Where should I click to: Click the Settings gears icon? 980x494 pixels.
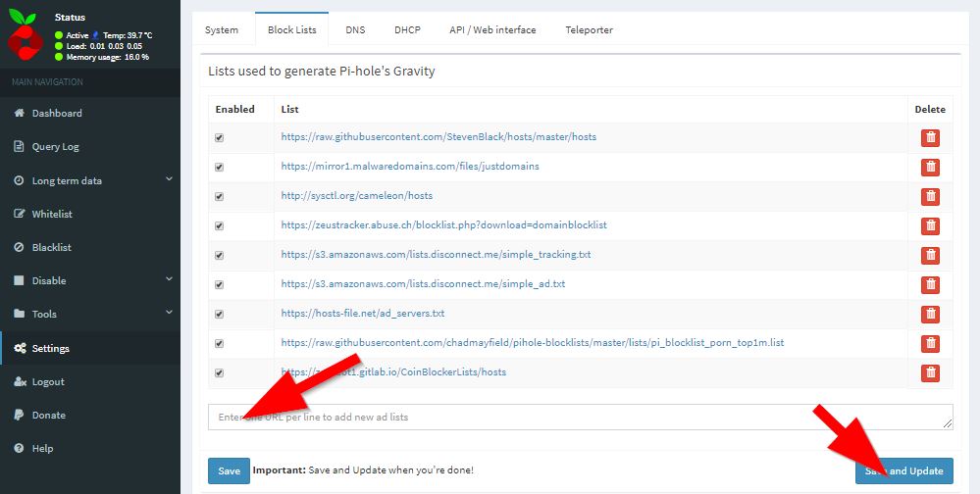[x=20, y=349]
